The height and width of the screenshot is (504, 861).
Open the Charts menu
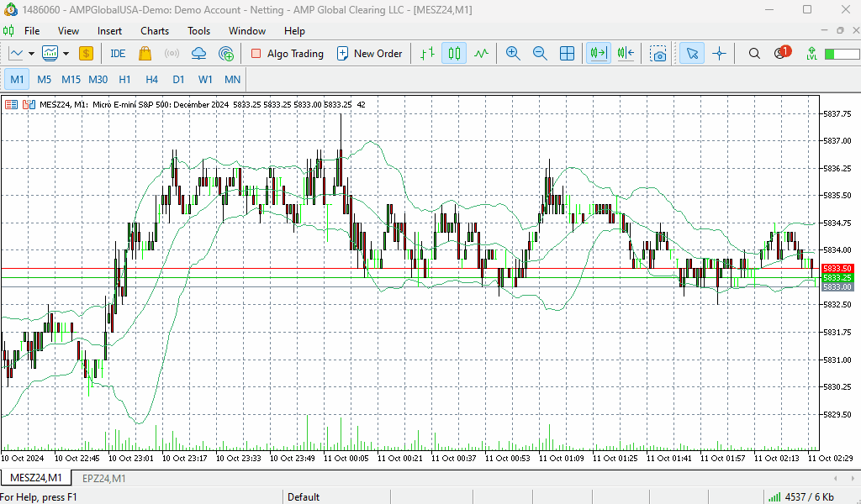click(155, 31)
